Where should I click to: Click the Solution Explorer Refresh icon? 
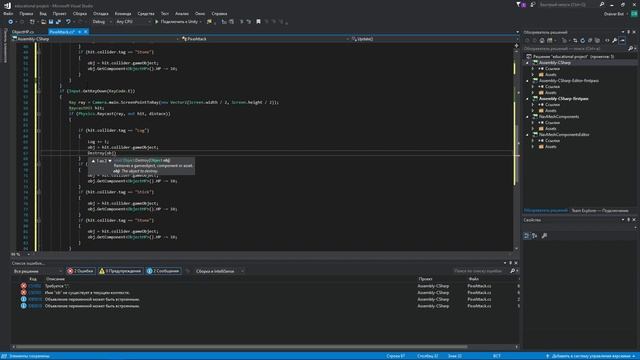pos(582,40)
